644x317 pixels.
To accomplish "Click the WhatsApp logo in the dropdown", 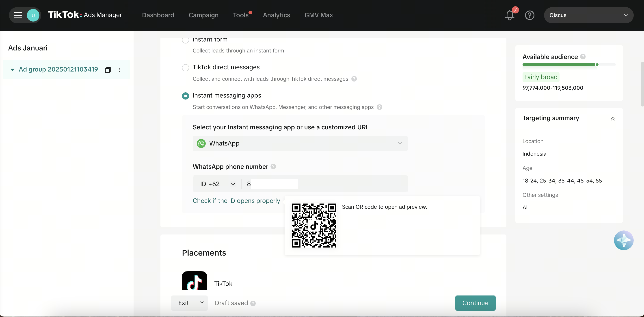I will [201, 143].
